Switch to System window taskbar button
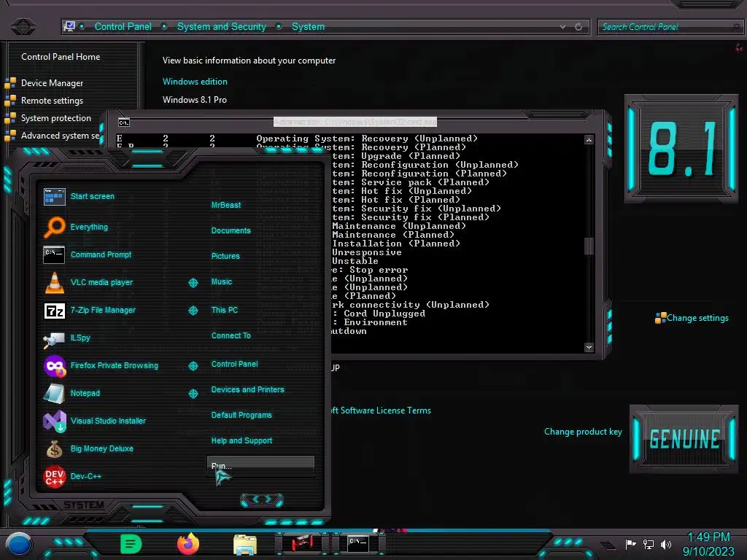 301,543
